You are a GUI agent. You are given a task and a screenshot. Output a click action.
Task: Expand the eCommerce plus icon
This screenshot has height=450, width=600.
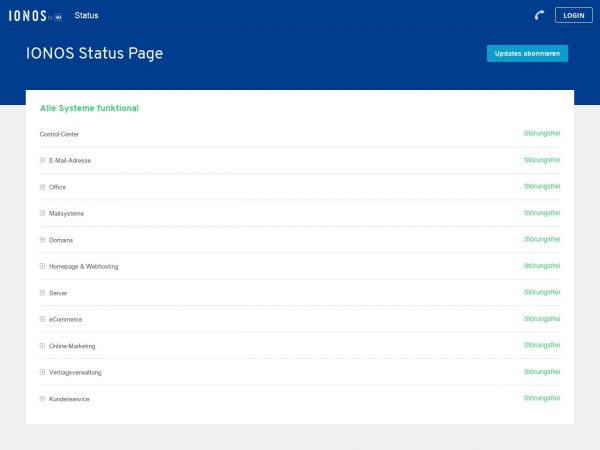[42, 319]
